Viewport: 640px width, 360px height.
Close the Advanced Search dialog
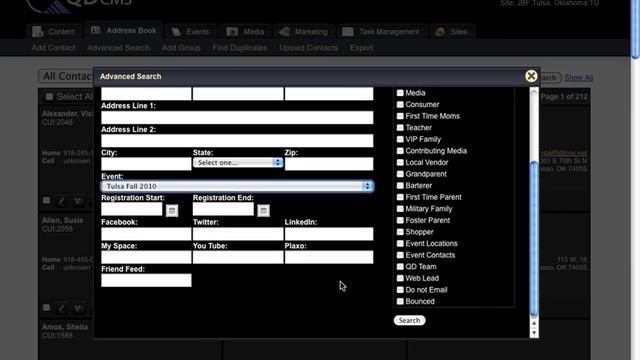(x=531, y=76)
